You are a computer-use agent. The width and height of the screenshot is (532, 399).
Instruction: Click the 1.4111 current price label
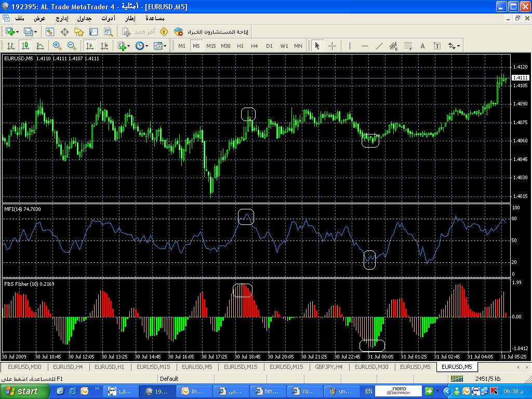[x=520, y=77]
